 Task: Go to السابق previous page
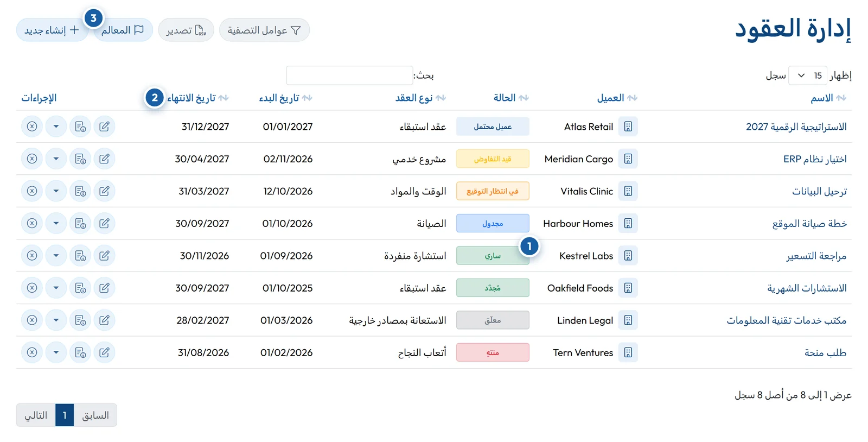tap(95, 415)
